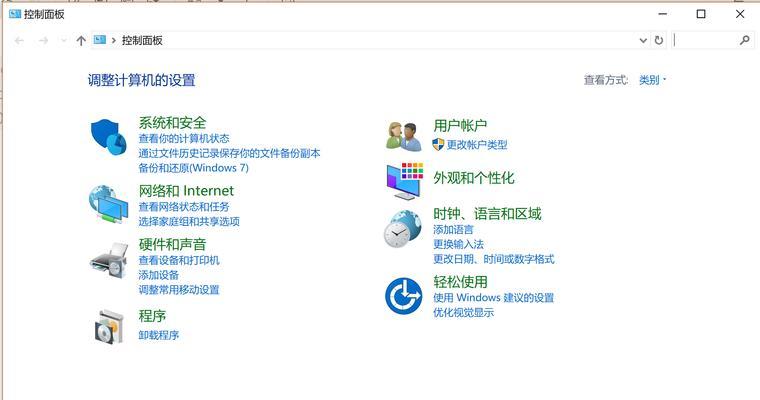Open the 时钟、语言和区域 category heading
760x400 pixels.
487,214
